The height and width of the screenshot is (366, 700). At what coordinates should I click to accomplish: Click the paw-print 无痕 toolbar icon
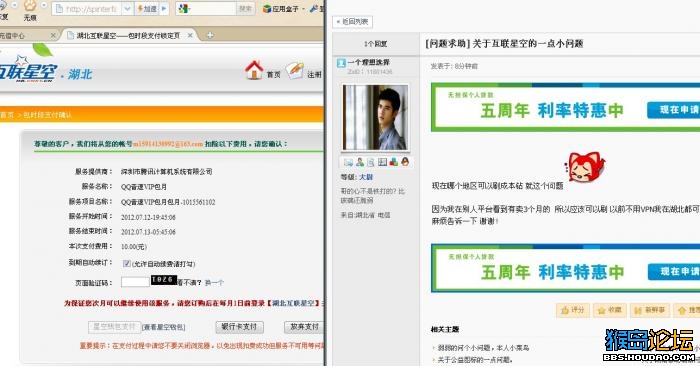pos(30,6)
